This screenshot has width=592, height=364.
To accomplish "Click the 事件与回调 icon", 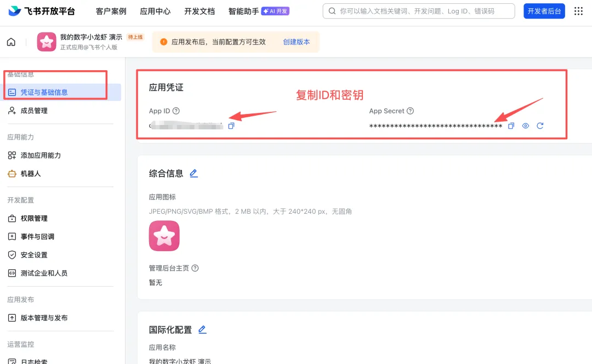I will (12, 237).
